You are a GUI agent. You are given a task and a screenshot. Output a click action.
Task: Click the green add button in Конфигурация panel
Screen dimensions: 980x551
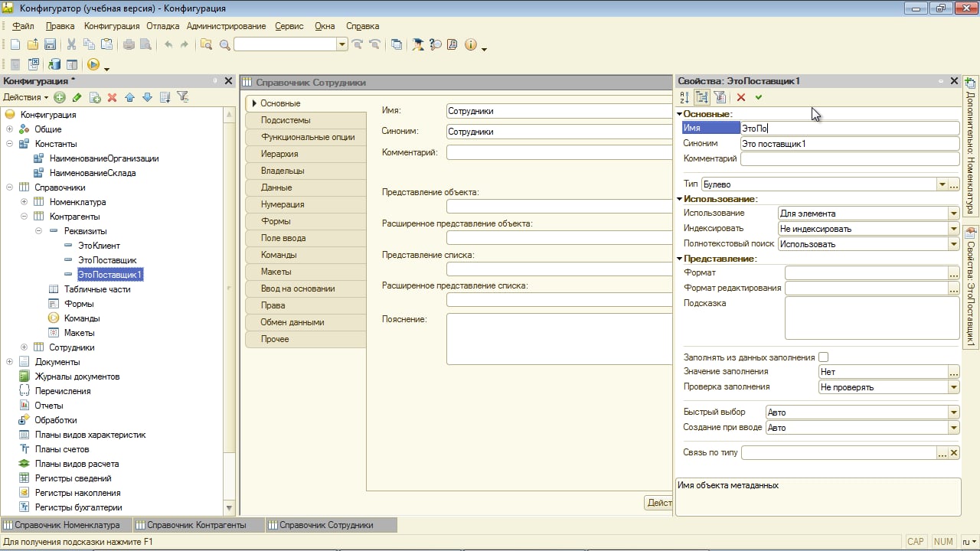(60, 97)
